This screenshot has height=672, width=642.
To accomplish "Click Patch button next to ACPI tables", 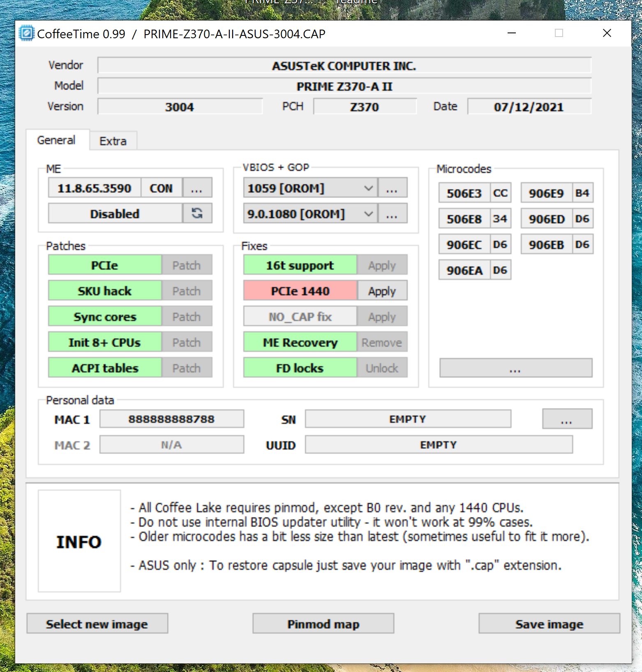I will 187,368.
